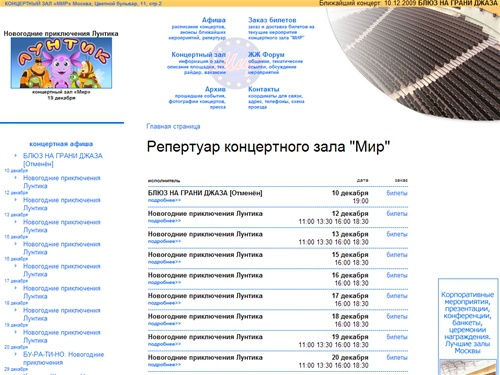Click the заказ column header

pyautogui.click(x=401, y=180)
